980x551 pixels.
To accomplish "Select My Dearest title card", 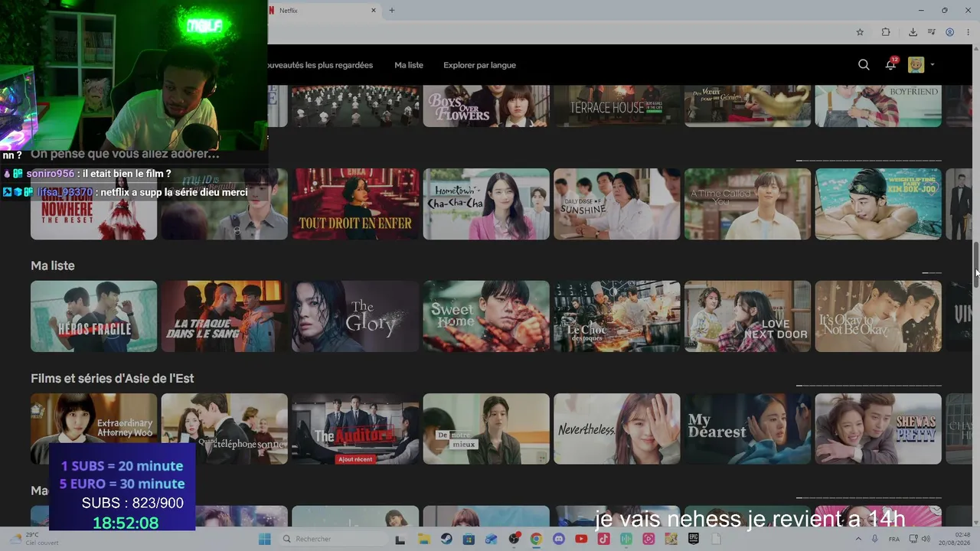I will (747, 429).
